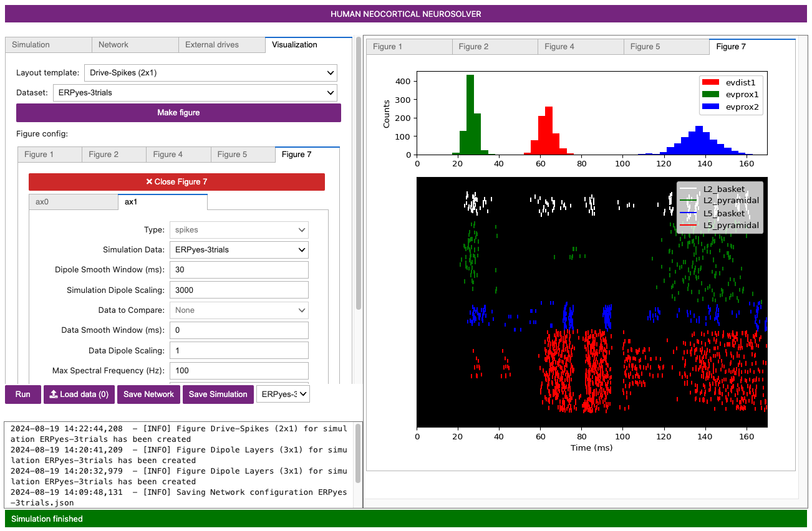Click the Max Spectral Frequency input

point(239,371)
